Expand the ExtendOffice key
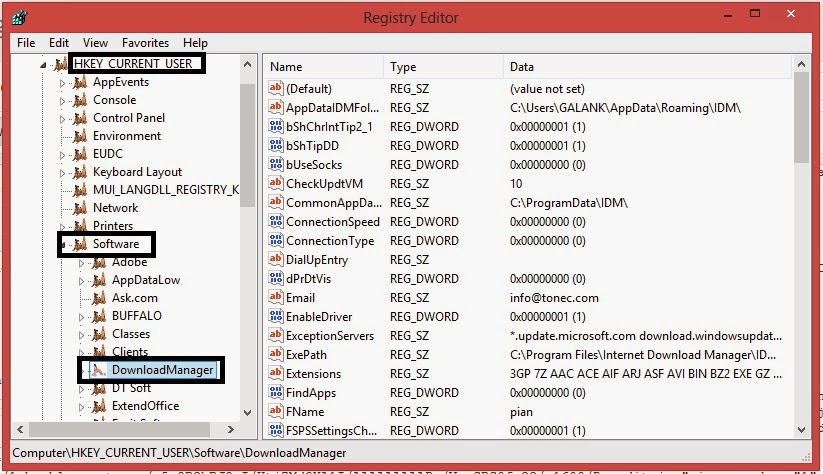The height and width of the screenshot is (474, 823). pos(81,407)
